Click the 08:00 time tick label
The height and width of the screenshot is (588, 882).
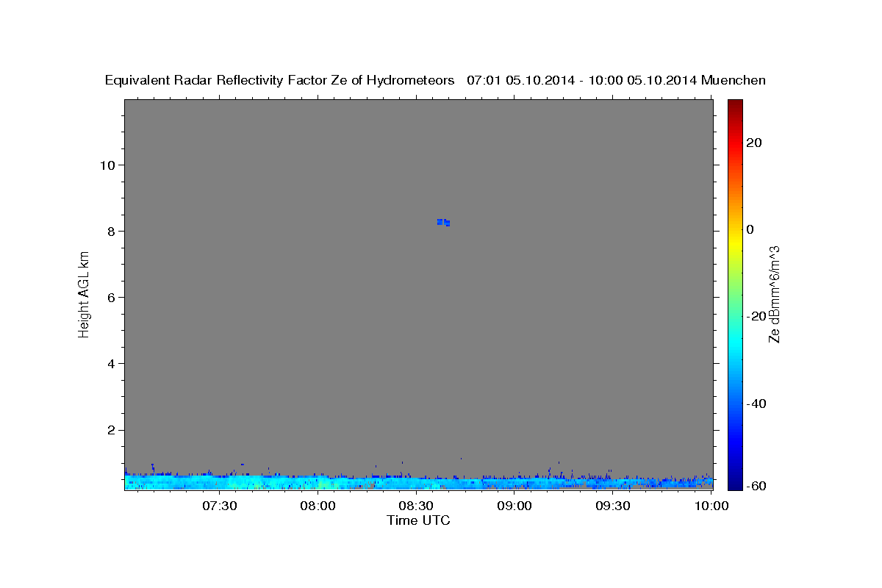click(318, 506)
